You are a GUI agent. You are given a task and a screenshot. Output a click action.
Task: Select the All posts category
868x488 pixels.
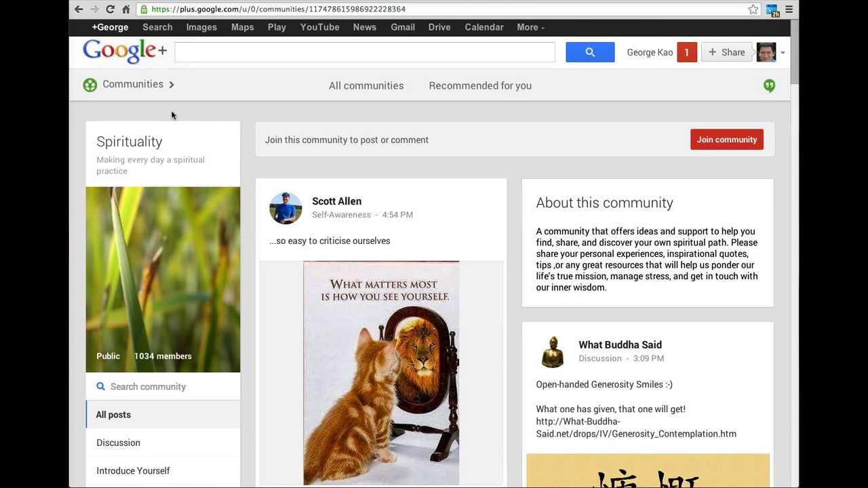click(x=163, y=414)
